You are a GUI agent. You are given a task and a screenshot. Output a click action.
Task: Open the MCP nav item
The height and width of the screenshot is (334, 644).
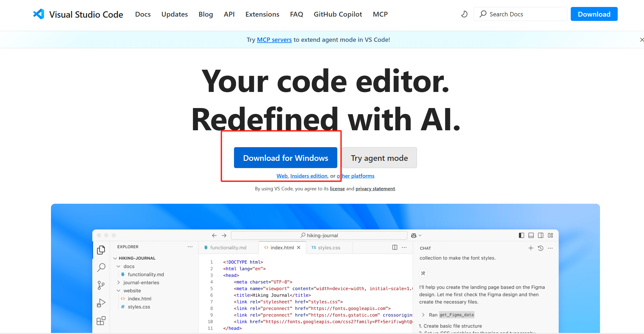(x=380, y=14)
